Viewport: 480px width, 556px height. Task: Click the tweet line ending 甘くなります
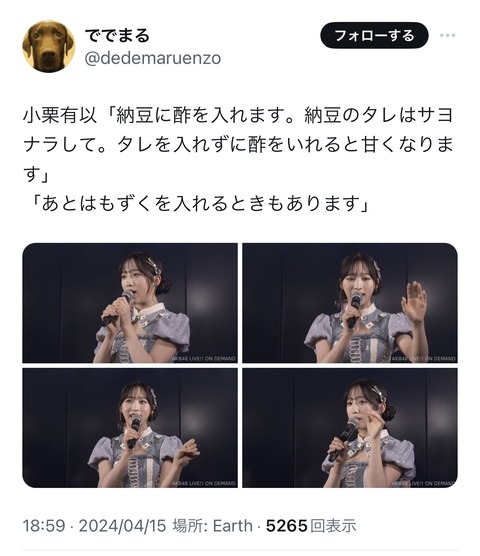pos(238,145)
